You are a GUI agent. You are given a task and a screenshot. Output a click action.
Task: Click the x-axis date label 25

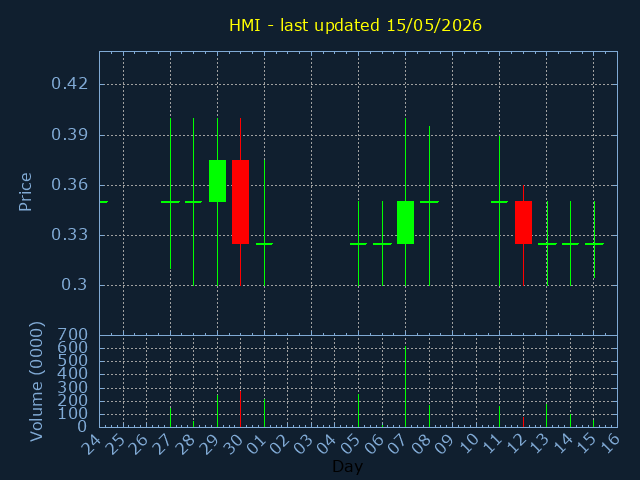click(115, 444)
